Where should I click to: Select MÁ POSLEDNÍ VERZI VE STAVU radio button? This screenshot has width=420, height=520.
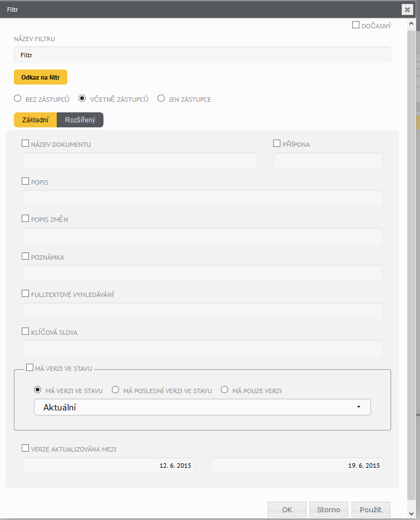click(x=116, y=390)
